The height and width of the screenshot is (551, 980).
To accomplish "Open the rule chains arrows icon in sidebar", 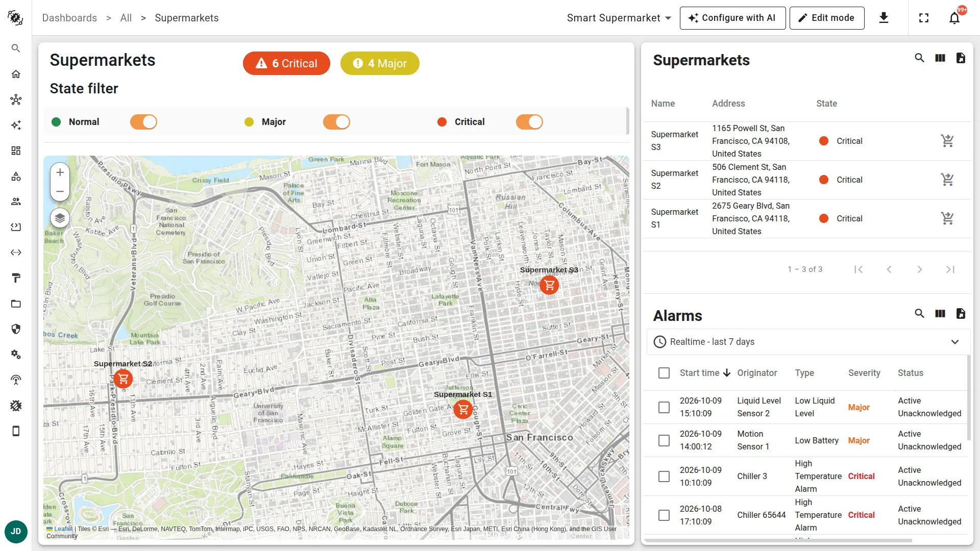I will tap(16, 253).
